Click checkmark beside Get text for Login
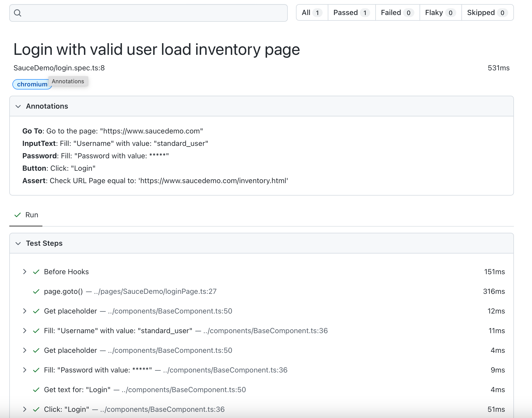Image resolution: width=532 pixels, height=418 pixels. coord(36,390)
